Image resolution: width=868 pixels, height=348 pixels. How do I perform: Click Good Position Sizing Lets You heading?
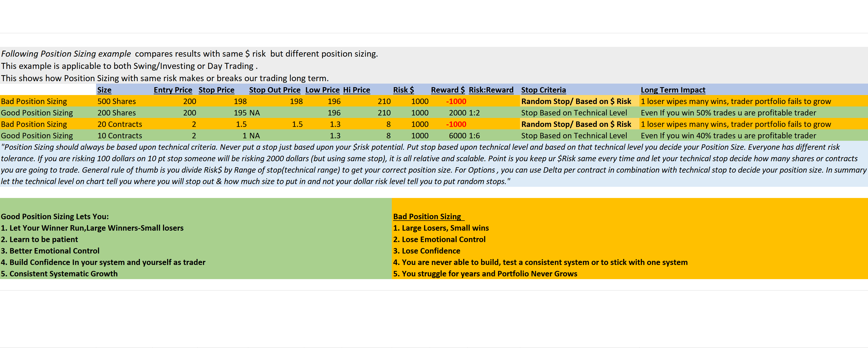tap(55, 216)
